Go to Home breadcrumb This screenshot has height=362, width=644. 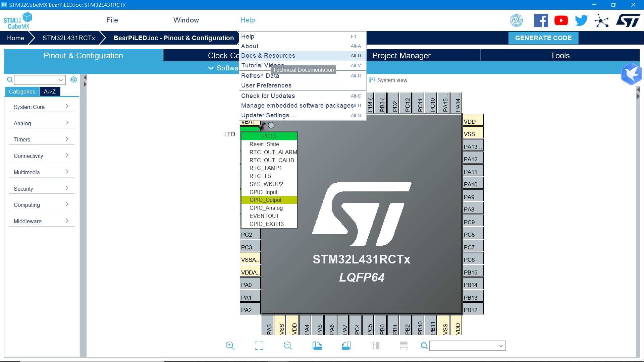point(15,38)
